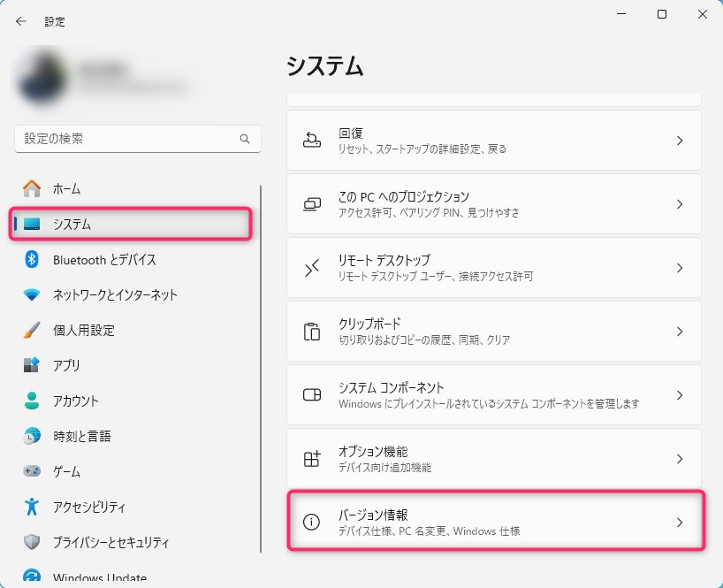Click the オプション機能 icon

312,459
